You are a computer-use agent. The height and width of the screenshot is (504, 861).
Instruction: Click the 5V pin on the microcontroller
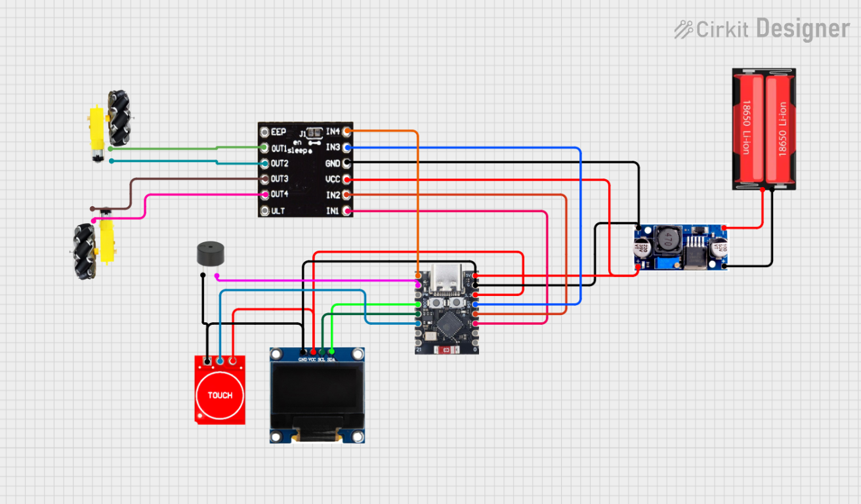point(475,276)
